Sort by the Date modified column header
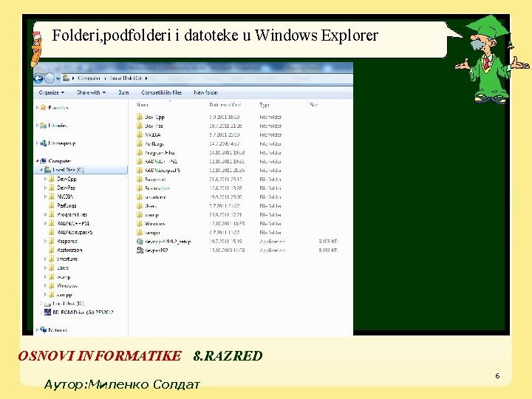The width and height of the screenshot is (532, 399). tap(225, 105)
